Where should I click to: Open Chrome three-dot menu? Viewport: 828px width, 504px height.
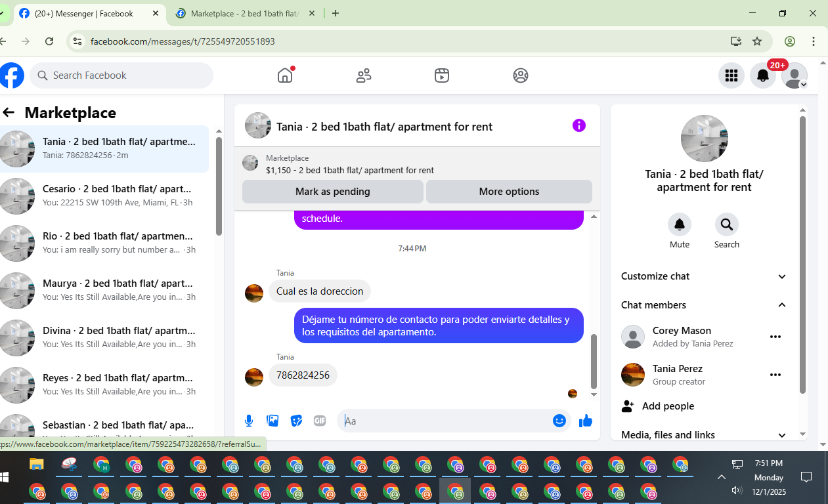click(x=814, y=41)
